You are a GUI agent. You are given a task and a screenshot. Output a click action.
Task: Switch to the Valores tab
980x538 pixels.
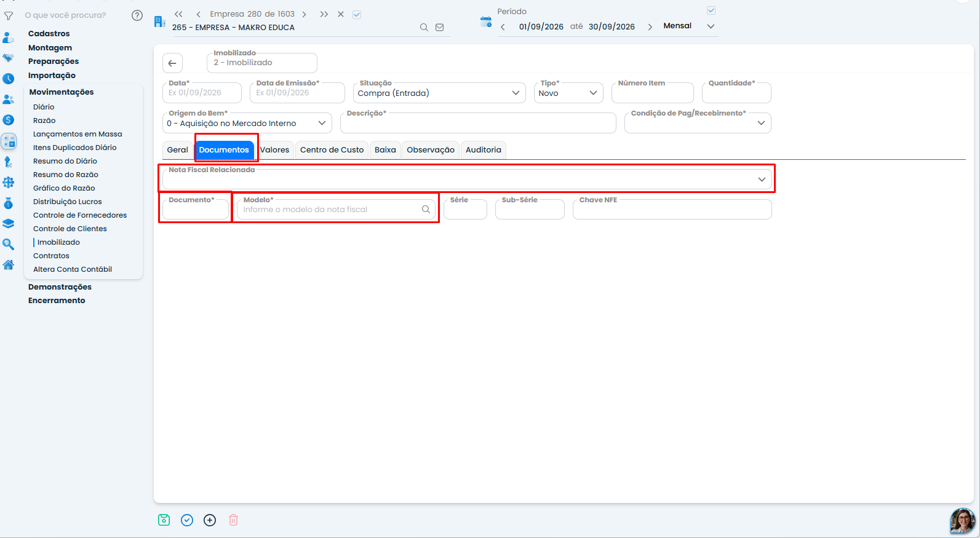tap(274, 150)
